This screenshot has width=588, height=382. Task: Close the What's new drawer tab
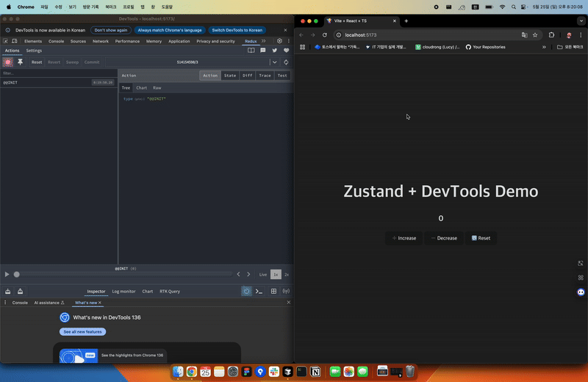coord(100,303)
